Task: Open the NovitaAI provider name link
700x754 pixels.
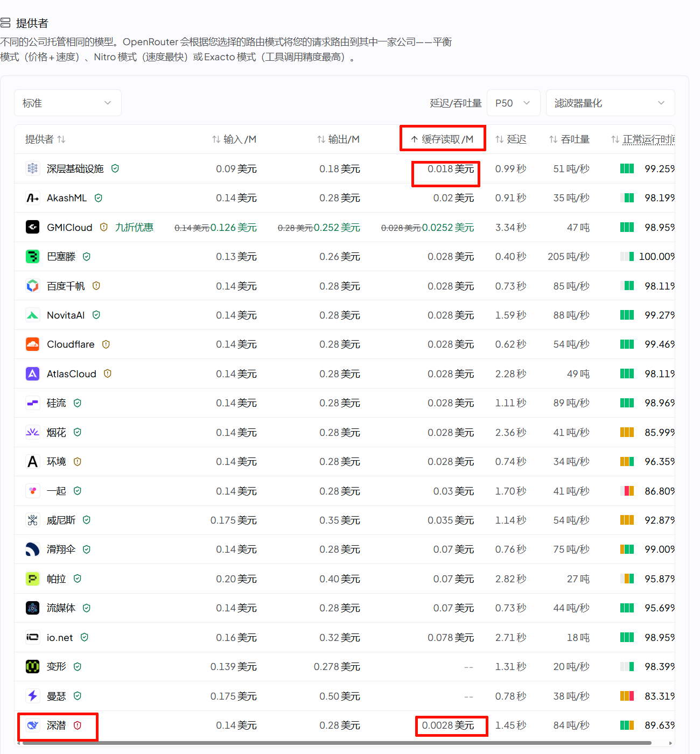Action: click(66, 315)
